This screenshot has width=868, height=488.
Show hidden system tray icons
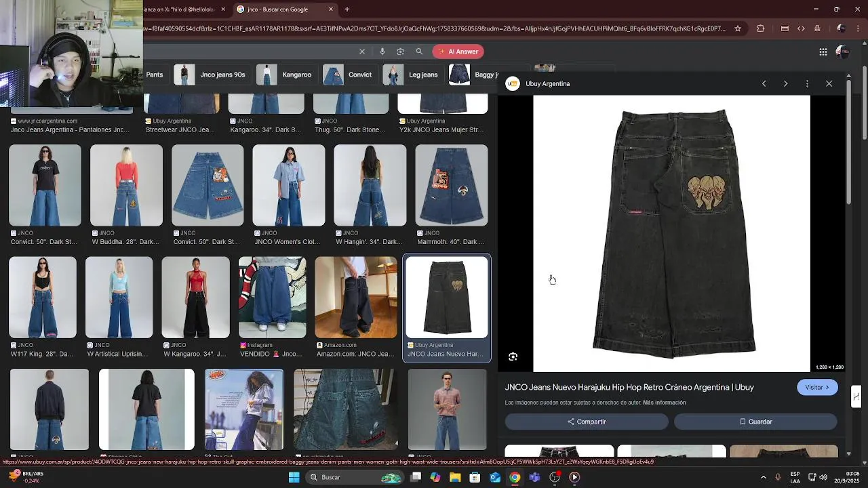(x=763, y=477)
